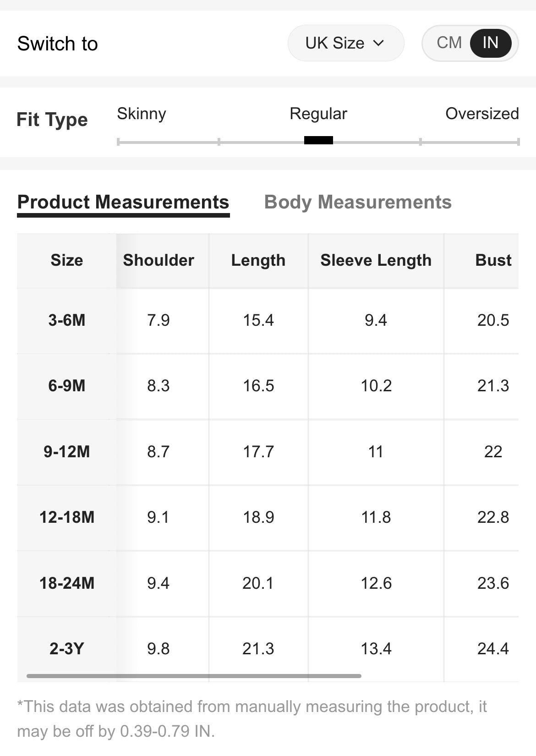
Task: Select the 3-6M size row label
Action: [67, 320]
